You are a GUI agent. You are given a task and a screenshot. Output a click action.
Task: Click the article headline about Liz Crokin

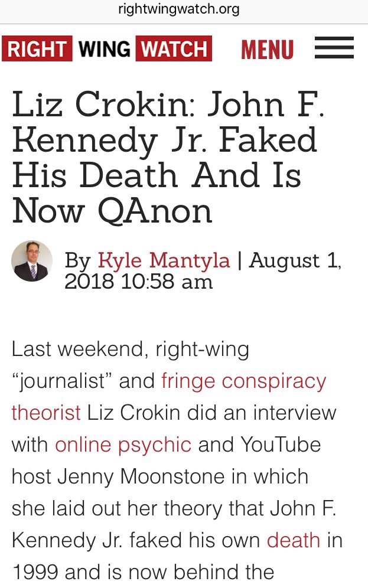[x=165, y=158]
